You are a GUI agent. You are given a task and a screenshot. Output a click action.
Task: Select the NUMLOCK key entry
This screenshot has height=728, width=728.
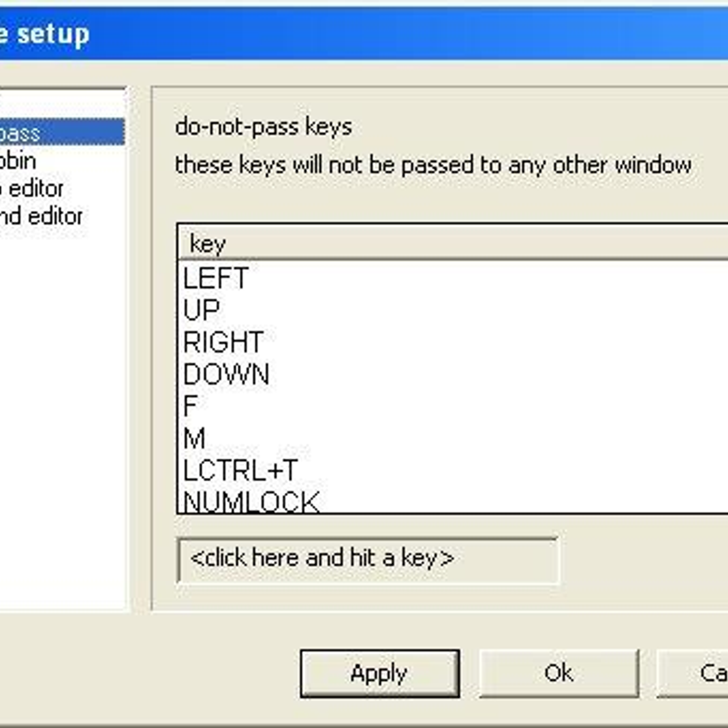[251, 502]
